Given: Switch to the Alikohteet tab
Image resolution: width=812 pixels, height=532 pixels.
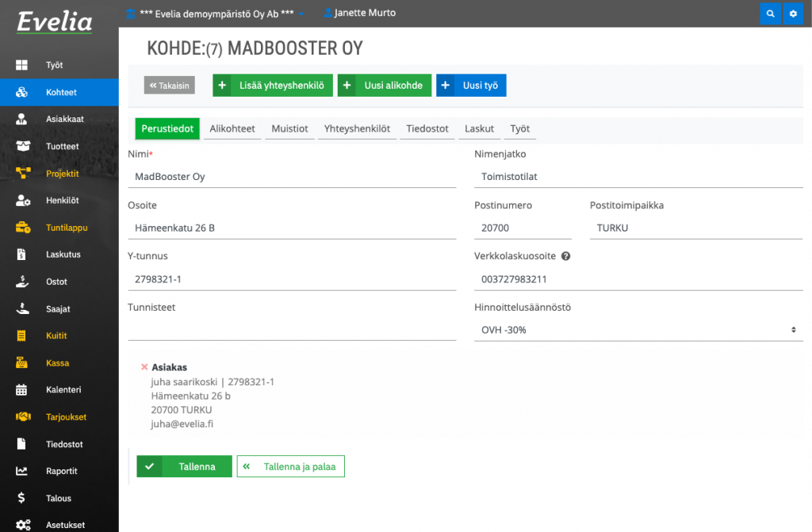Looking at the screenshot, I should pyautogui.click(x=232, y=128).
